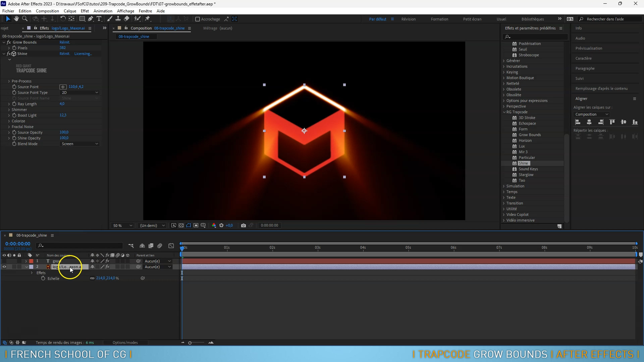644x362 pixels.
Task: Open the Calque menu
Action: pyautogui.click(x=70, y=11)
